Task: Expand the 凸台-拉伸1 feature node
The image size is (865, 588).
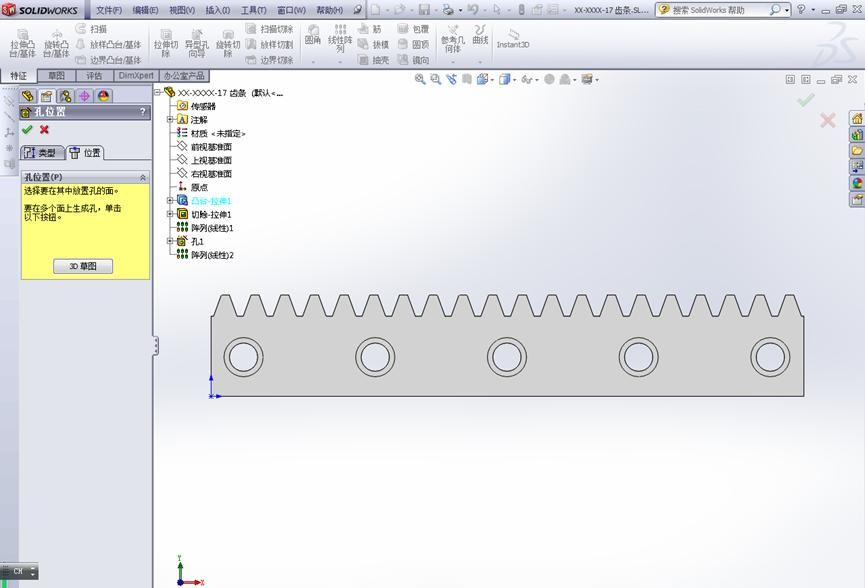Action: coord(169,200)
